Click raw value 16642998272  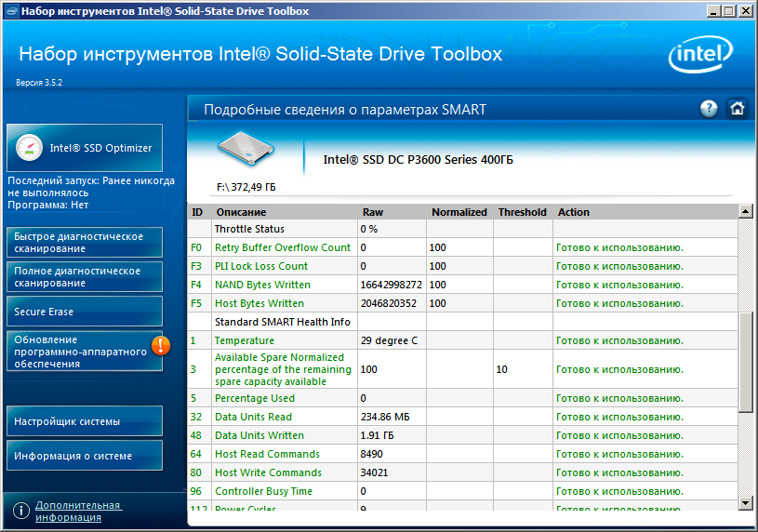click(x=391, y=285)
